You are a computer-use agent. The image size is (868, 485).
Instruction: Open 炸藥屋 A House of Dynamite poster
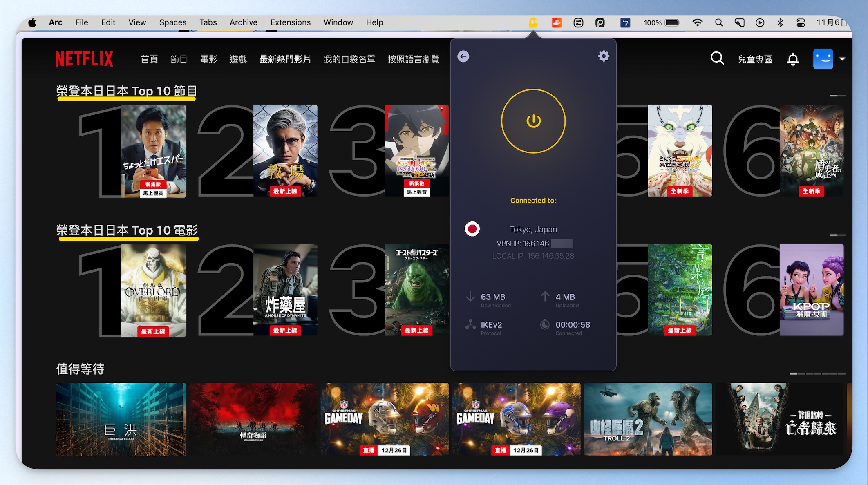(285, 291)
